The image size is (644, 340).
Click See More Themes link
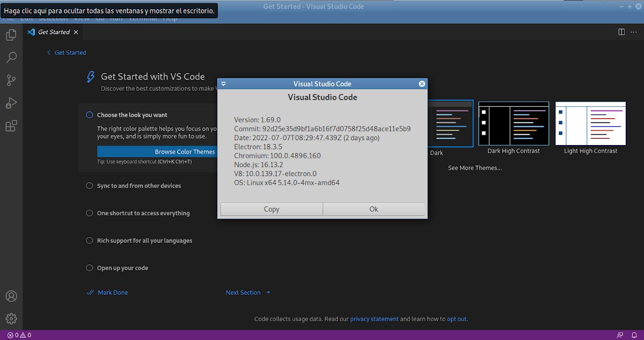475,168
